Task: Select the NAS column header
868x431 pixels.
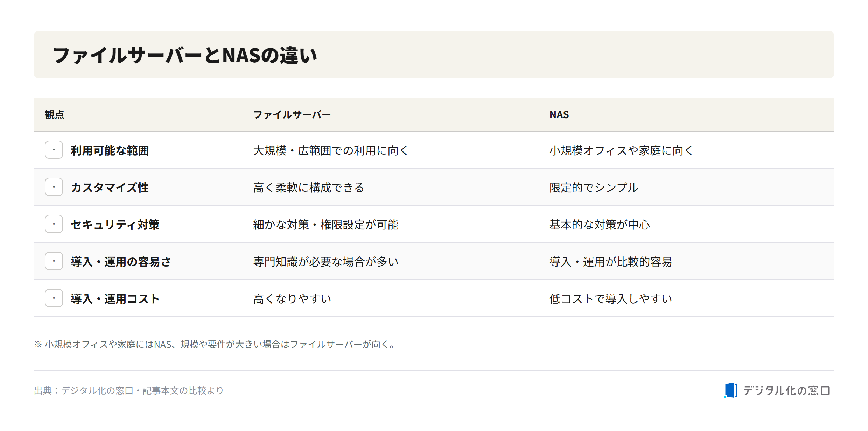Action: click(559, 115)
